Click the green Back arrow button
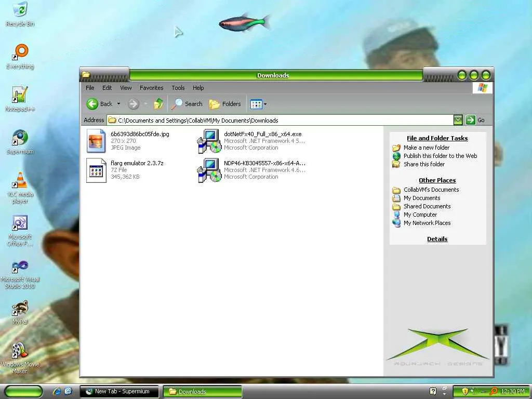 coord(92,104)
